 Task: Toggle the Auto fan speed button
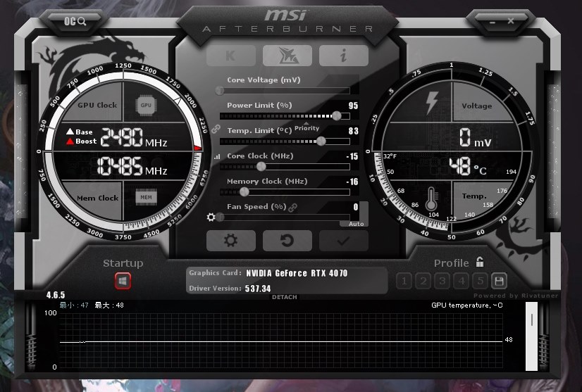356,224
